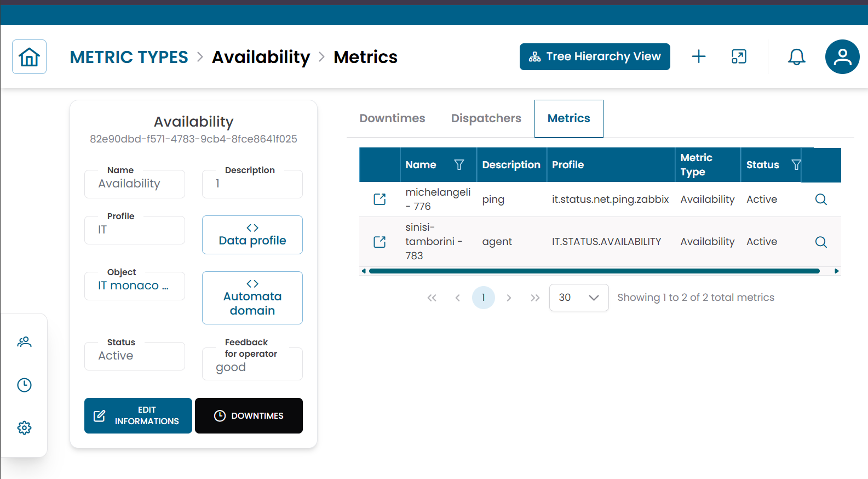Screen dimensions: 868x479
Task: Select page 1 in pagination
Action: [x=483, y=298]
